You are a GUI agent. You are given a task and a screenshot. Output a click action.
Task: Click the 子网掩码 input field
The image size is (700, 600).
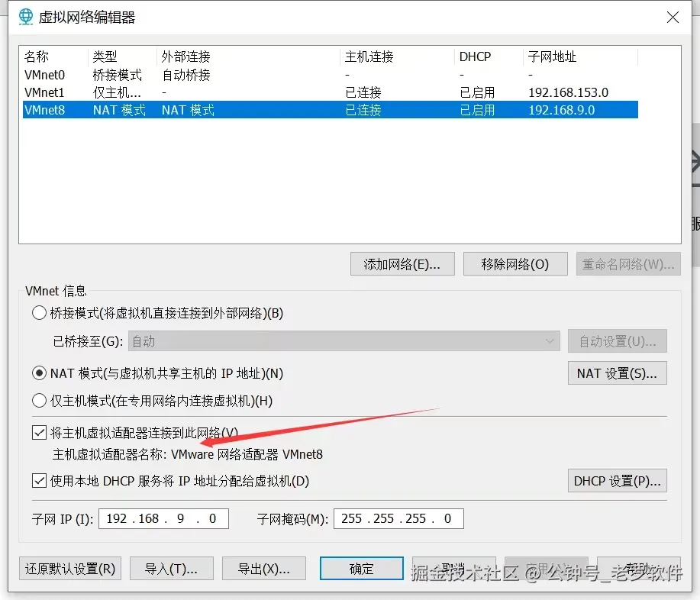coord(398,518)
